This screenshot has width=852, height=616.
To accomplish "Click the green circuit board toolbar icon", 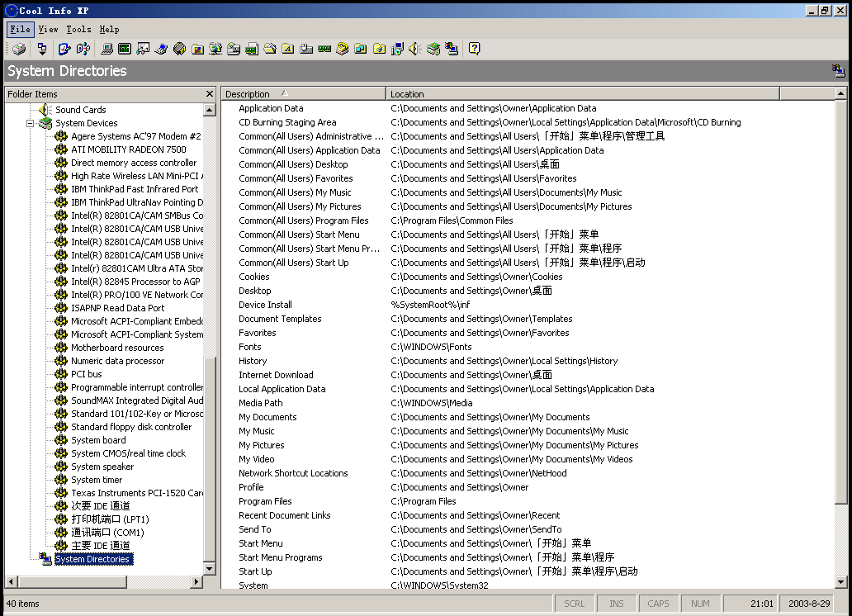I will click(x=125, y=49).
